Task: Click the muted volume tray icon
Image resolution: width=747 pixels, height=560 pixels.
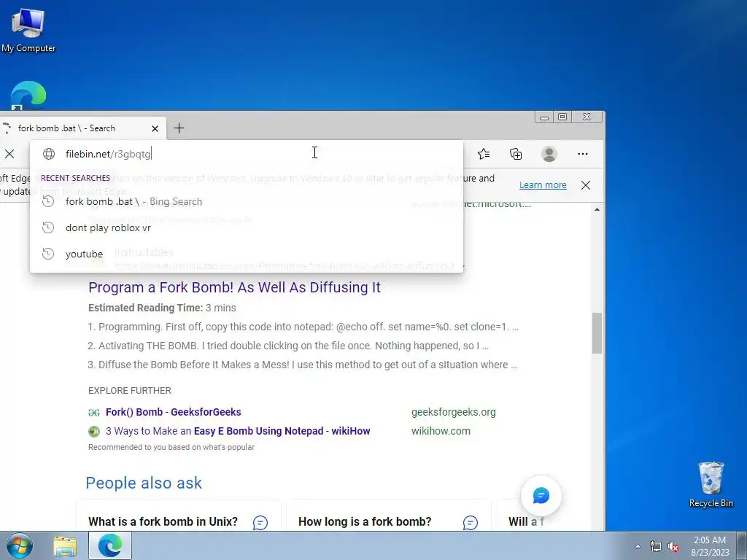Action: coord(673,546)
